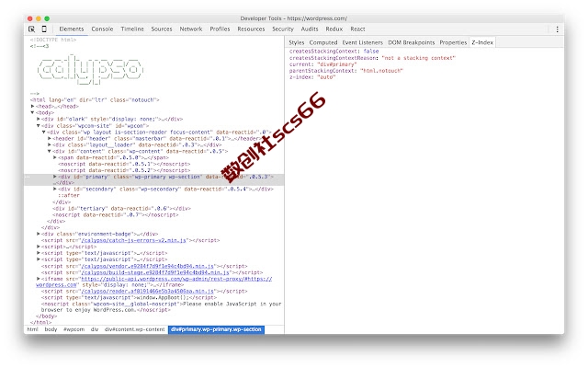Expand the header masterbar node
This screenshot has width=588, height=368.
(50, 138)
